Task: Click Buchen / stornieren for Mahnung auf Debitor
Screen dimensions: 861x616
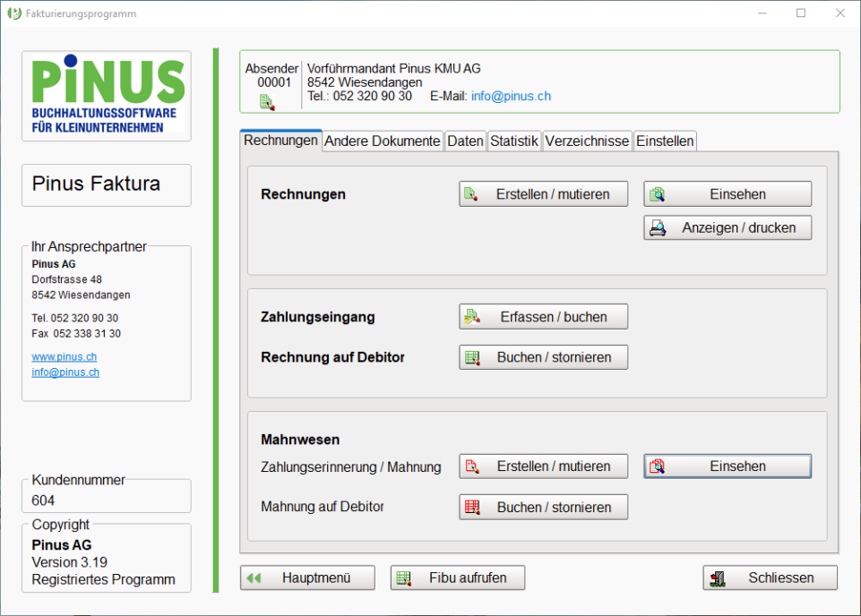Action: pos(543,507)
